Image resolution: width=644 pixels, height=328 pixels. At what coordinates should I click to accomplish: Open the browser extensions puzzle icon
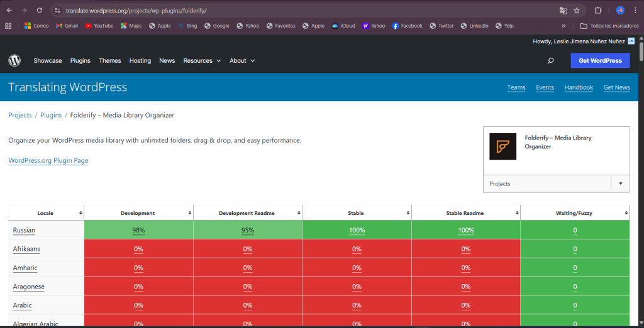pyautogui.click(x=598, y=11)
